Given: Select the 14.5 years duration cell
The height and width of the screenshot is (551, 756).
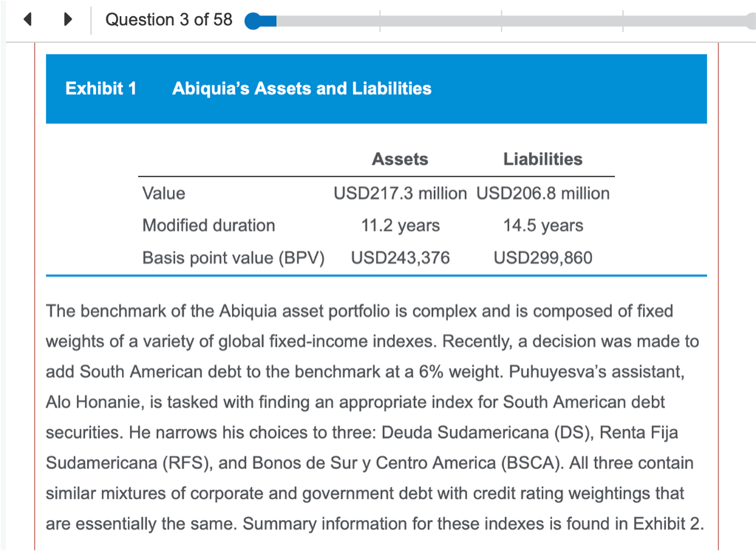Looking at the screenshot, I should tap(543, 225).
